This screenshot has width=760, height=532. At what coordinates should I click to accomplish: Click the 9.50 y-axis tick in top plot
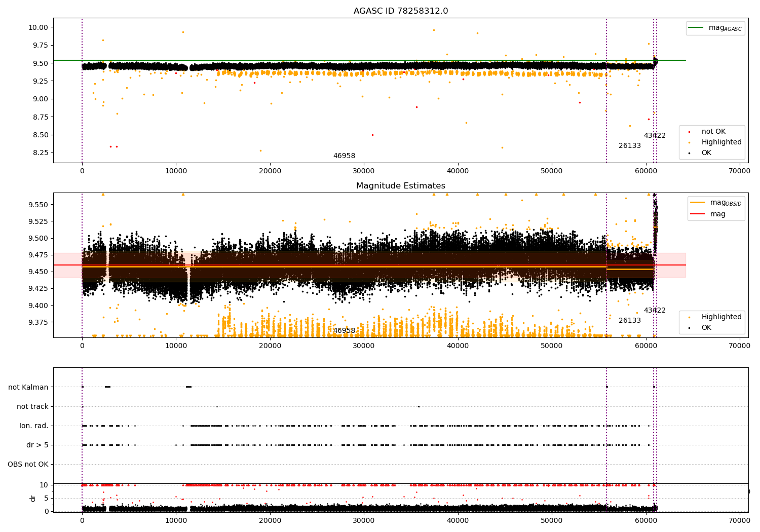click(41, 63)
